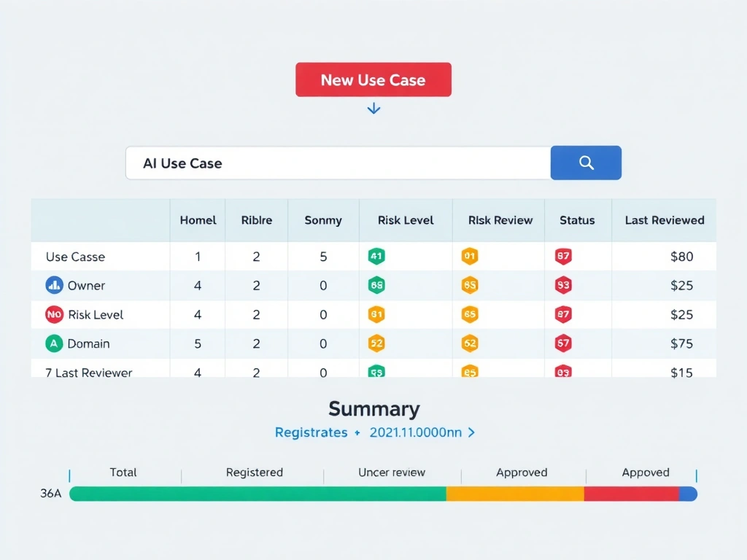Screen dimensions: 747x560
Task: Click the green segment of summary bar
Action: [x=258, y=494]
